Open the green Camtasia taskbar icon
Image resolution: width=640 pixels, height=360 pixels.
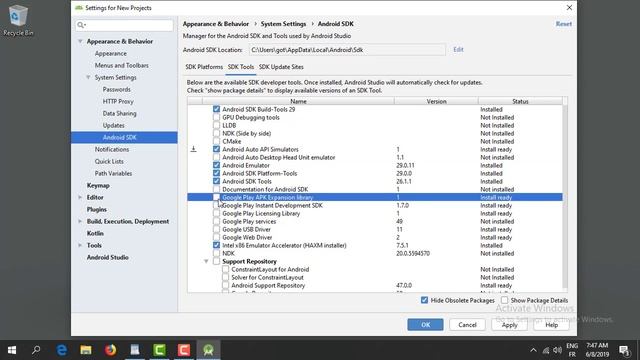point(159,350)
